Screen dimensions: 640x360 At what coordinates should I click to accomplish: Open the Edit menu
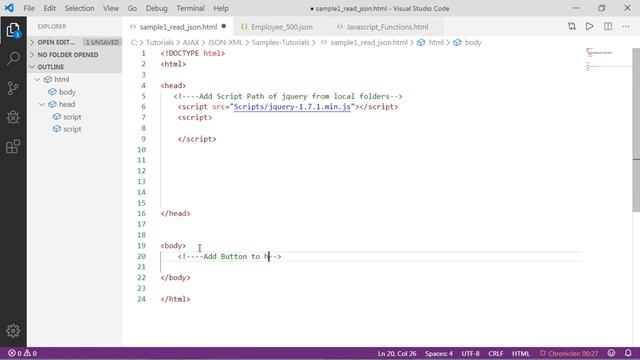point(49,8)
